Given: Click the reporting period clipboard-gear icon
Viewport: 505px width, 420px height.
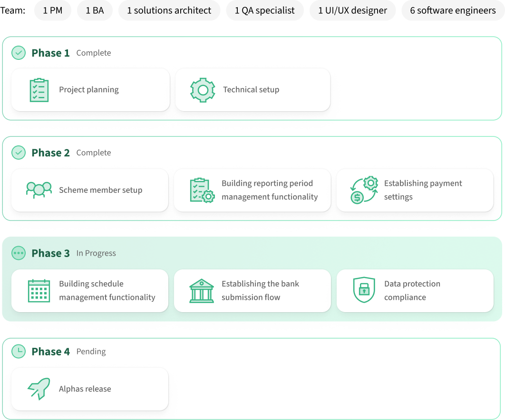Looking at the screenshot, I should point(202,190).
